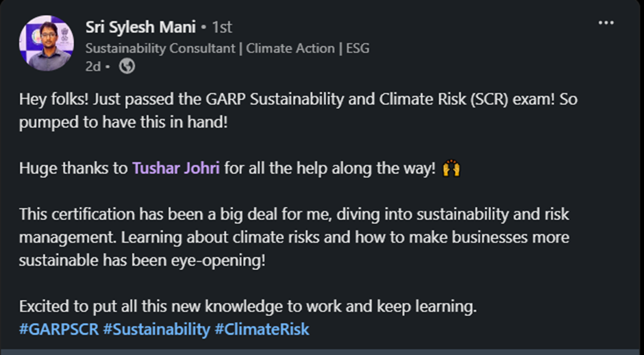This screenshot has width=644, height=355.
Task: Follow the #ClimateRisk hashtag link
Action: [262, 329]
